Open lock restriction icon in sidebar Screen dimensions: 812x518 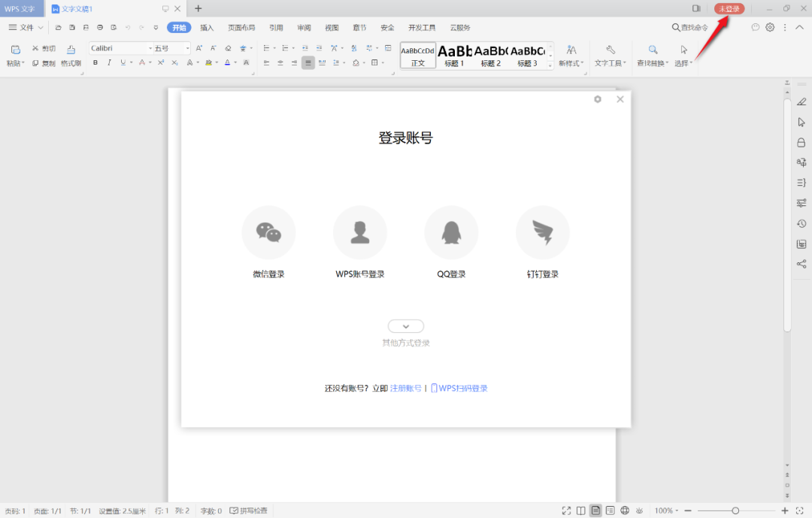click(x=801, y=142)
